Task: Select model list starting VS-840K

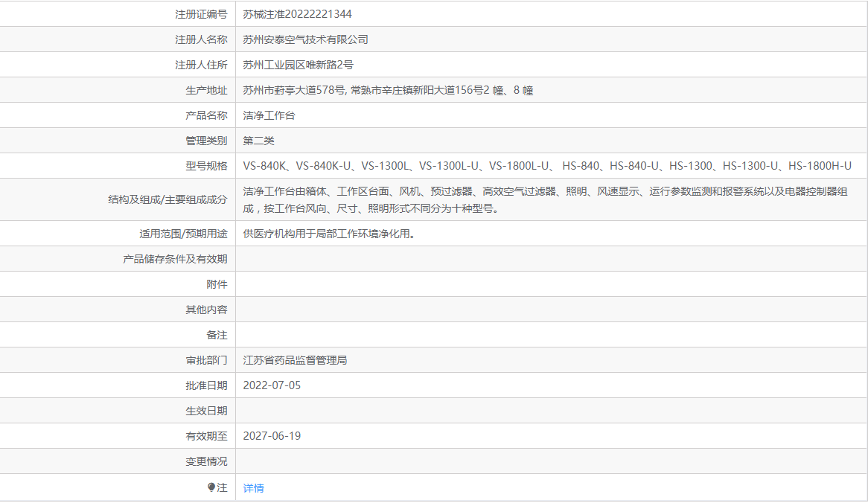Action: [x=547, y=165]
